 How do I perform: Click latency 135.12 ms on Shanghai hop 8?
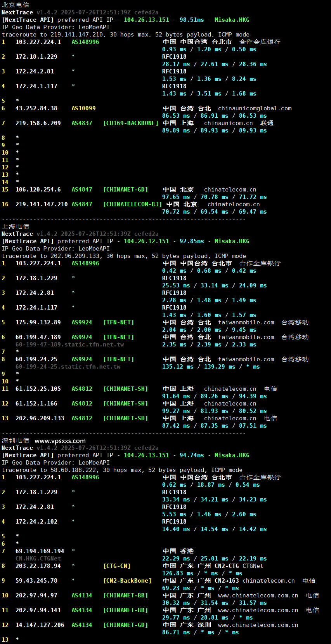pyautogui.click(x=178, y=367)
